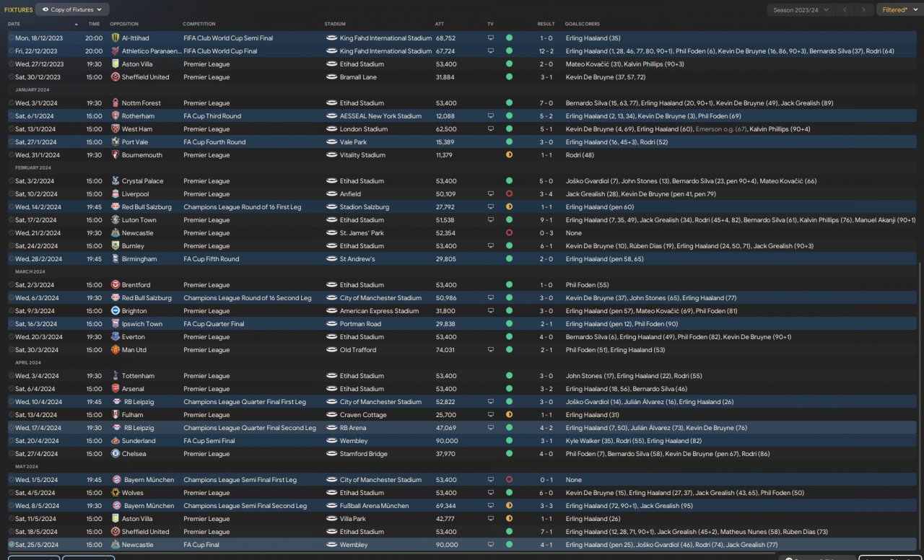
Task: Open the Filtered* filter dropdown
Action: pyautogui.click(x=899, y=10)
